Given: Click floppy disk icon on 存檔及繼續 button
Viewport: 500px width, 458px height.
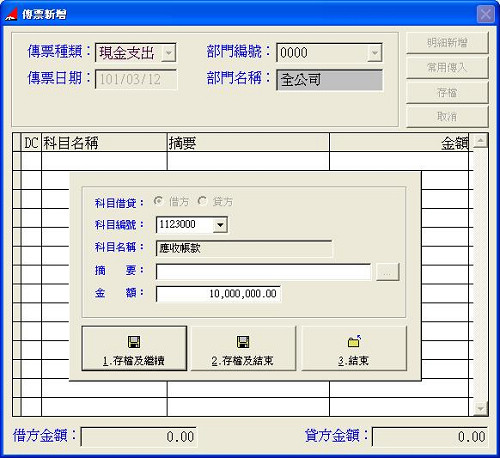Looking at the screenshot, I should tap(134, 342).
